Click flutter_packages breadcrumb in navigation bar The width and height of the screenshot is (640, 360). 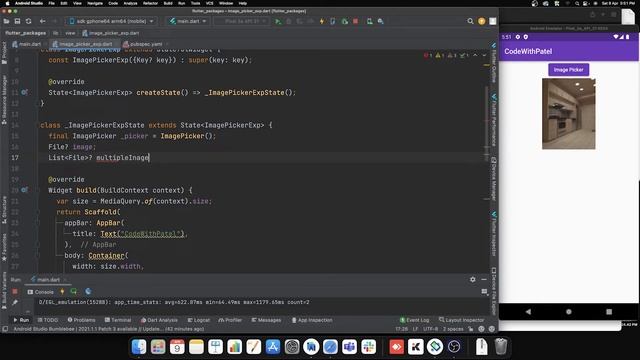click(x=25, y=33)
